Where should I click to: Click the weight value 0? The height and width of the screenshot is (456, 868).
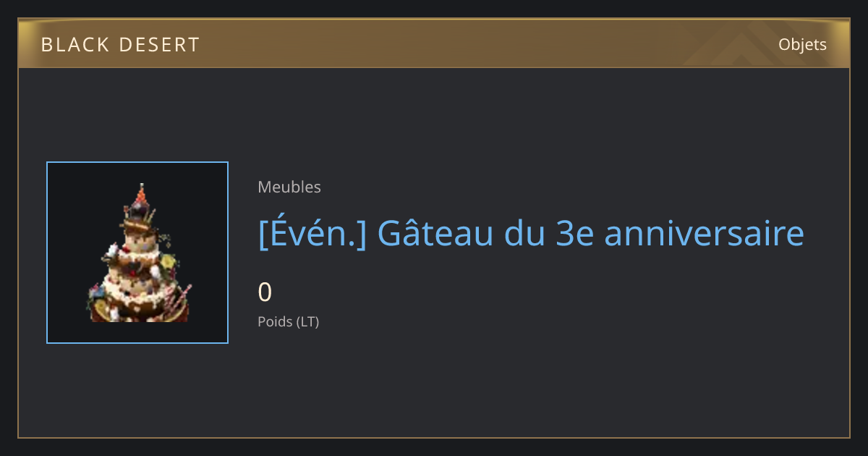click(265, 292)
